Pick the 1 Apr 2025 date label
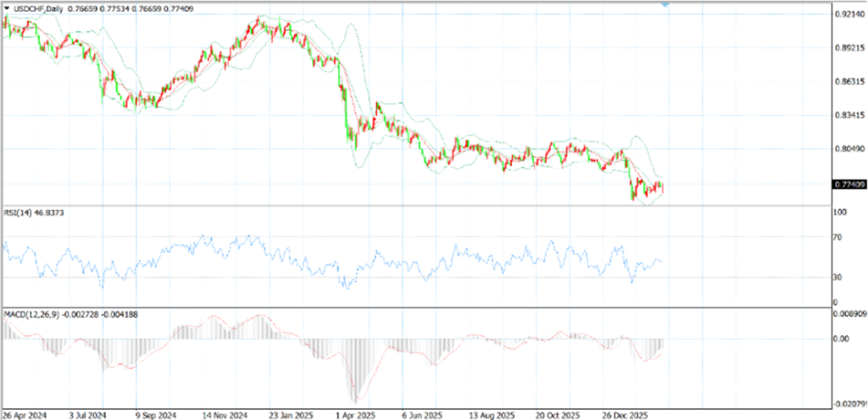Image resolution: width=868 pixels, height=420 pixels. tap(355, 415)
